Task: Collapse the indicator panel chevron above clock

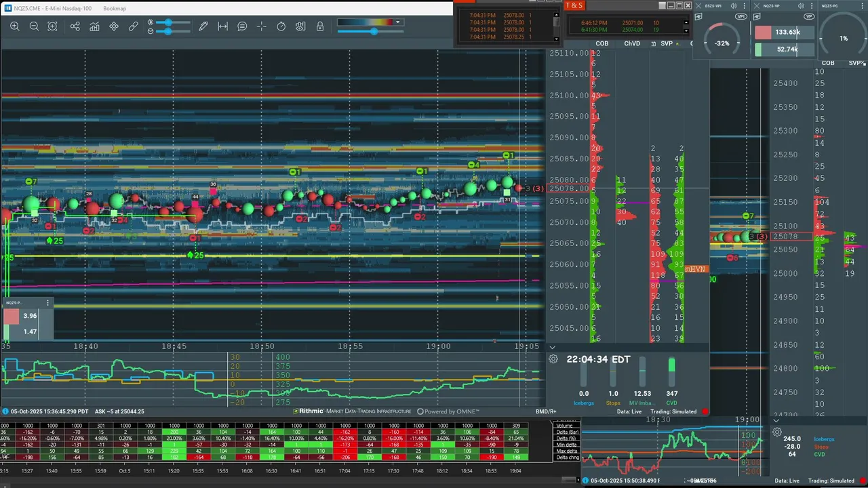Action: [553, 347]
